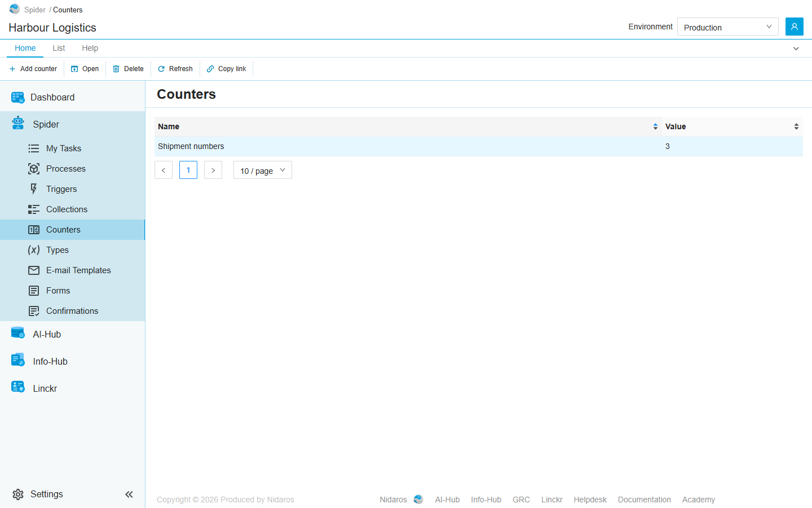Open the Info-Hub footer link
The width and height of the screenshot is (812, 508).
click(486, 500)
